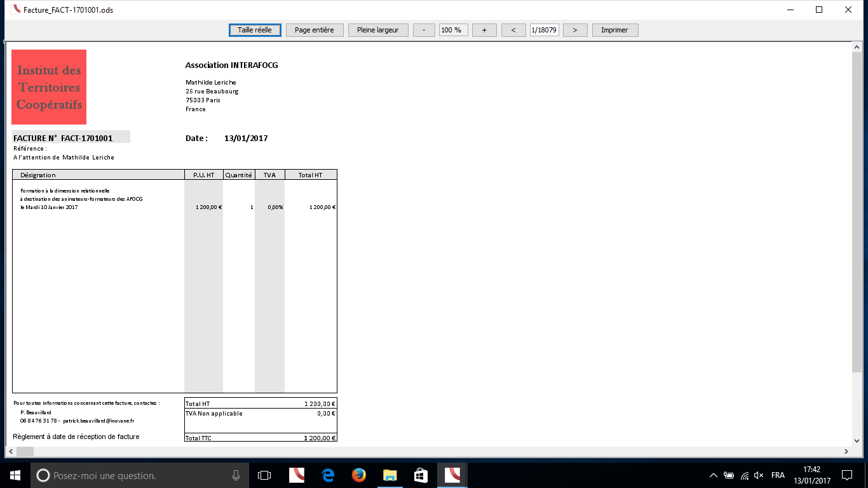
Task: Launch Microsoft Edge from the taskbar
Action: point(328,475)
